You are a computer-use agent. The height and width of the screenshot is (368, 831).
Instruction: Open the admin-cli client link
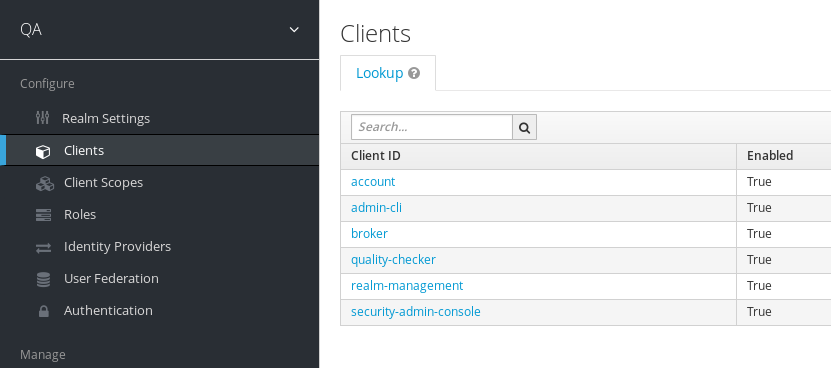pos(376,208)
